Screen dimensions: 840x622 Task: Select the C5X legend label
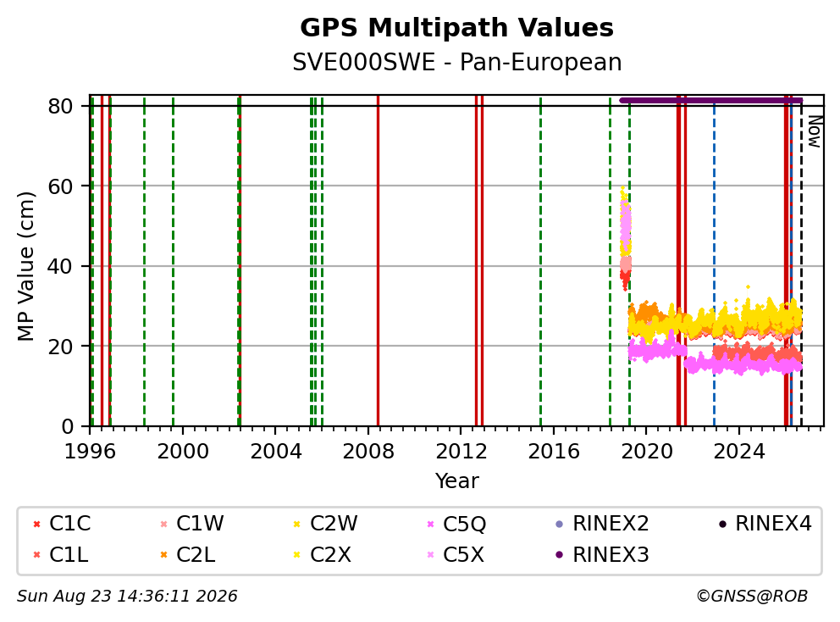point(463,555)
